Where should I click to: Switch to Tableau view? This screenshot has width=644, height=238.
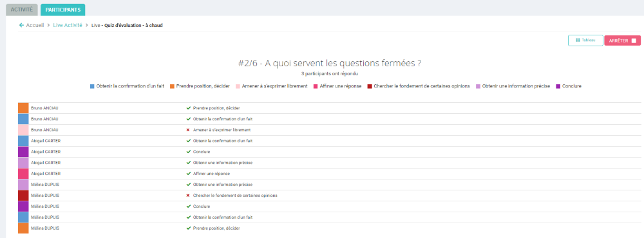(x=585, y=41)
